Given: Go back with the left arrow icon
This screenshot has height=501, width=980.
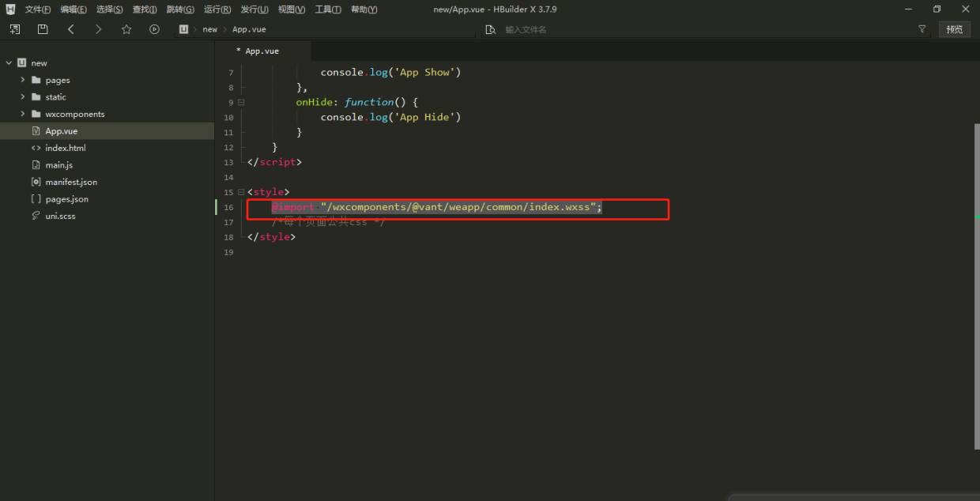Looking at the screenshot, I should 71,29.
